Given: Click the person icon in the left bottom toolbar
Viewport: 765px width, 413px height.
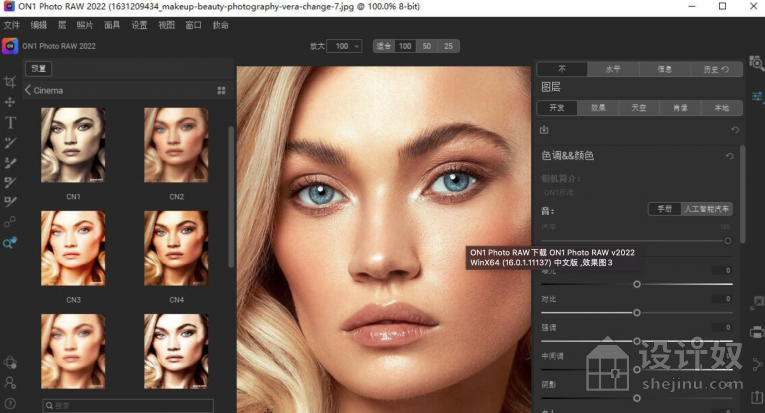Looking at the screenshot, I should 10,383.
